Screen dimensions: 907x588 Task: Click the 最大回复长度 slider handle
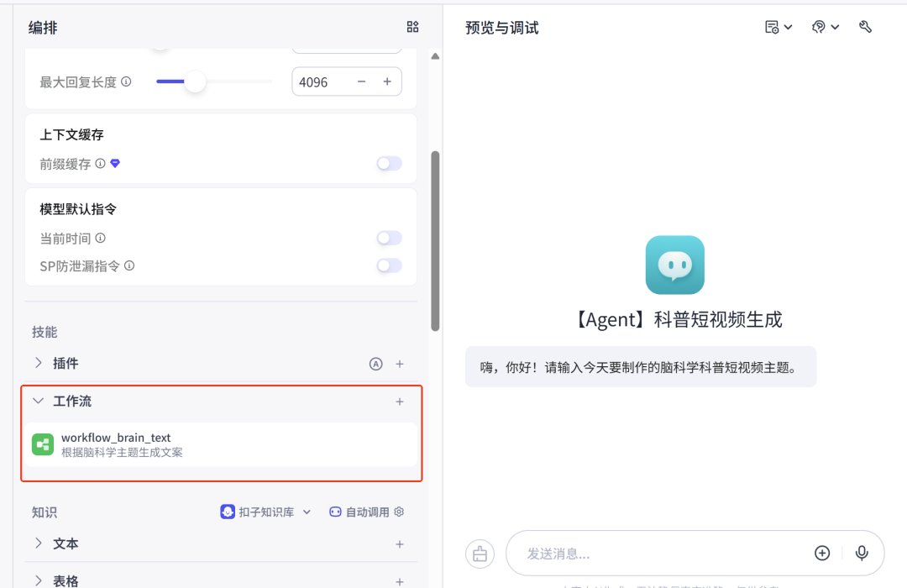tap(195, 81)
